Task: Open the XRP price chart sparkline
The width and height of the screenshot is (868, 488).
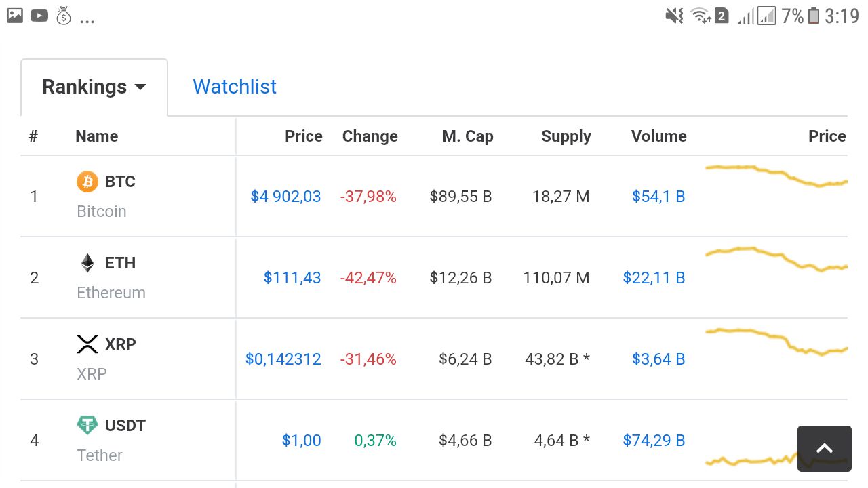Action: (x=776, y=341)
